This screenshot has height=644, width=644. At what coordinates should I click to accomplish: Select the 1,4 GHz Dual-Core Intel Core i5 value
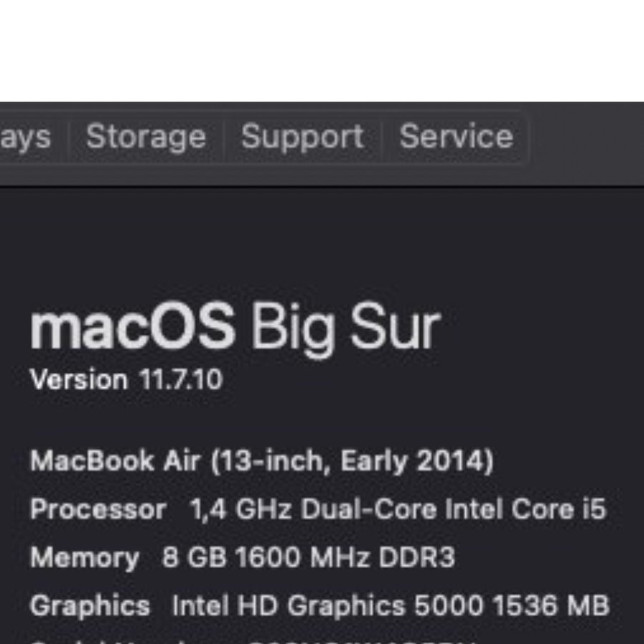pos(397,509)
